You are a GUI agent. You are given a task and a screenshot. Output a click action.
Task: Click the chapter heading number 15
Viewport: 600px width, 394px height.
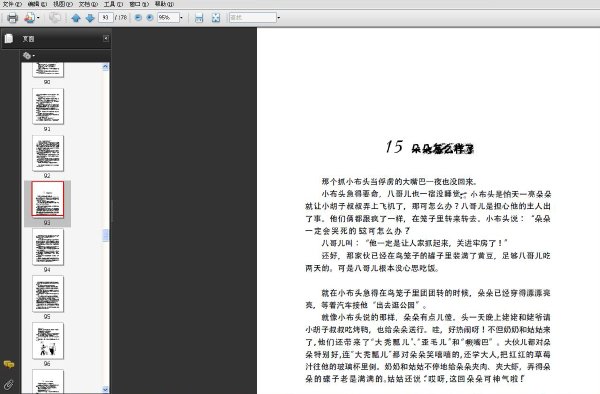394,147
